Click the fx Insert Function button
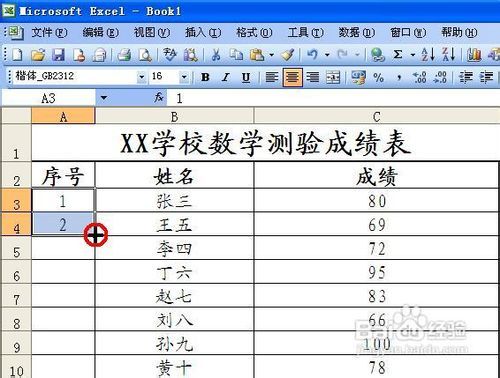500x378 pixels. pyautogui.click(x=159, y=98)
